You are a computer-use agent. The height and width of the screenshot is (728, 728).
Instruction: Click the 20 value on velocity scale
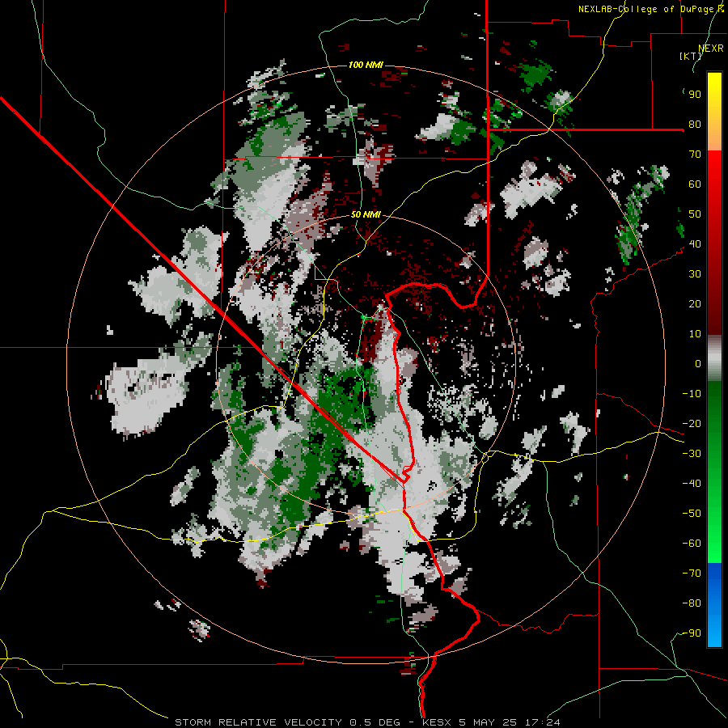pyautogui.click(x=695, y=303)
